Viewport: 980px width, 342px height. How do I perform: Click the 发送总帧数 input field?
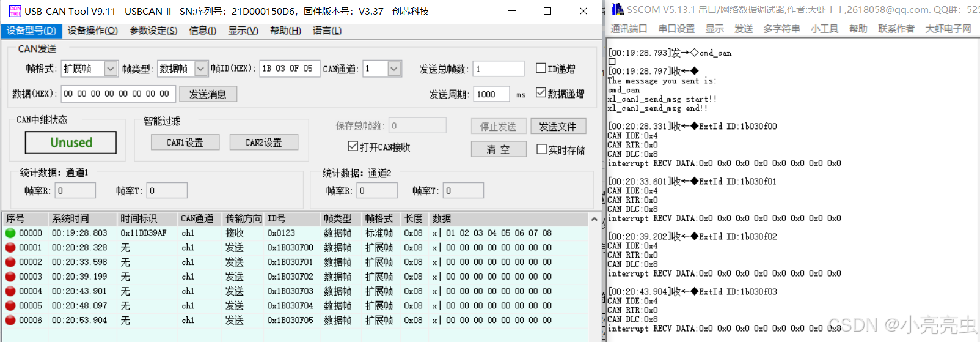coord(499,69)
